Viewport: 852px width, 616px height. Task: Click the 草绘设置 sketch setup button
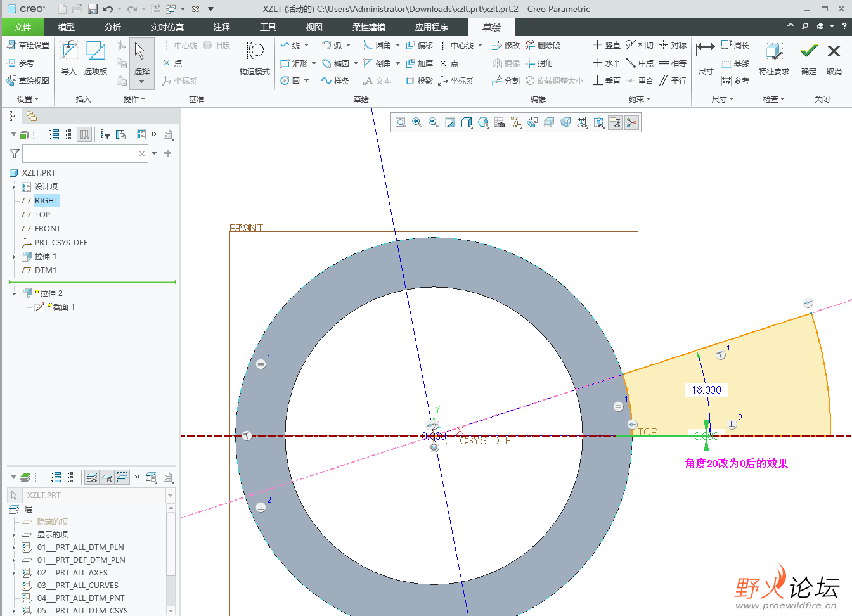click(29, 46)
